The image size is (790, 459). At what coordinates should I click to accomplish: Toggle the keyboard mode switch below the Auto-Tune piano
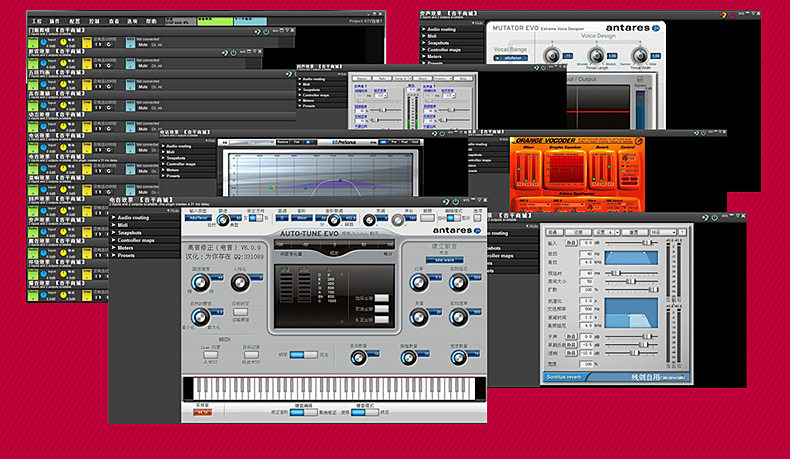pyautogui.click(x=365, y=412)
